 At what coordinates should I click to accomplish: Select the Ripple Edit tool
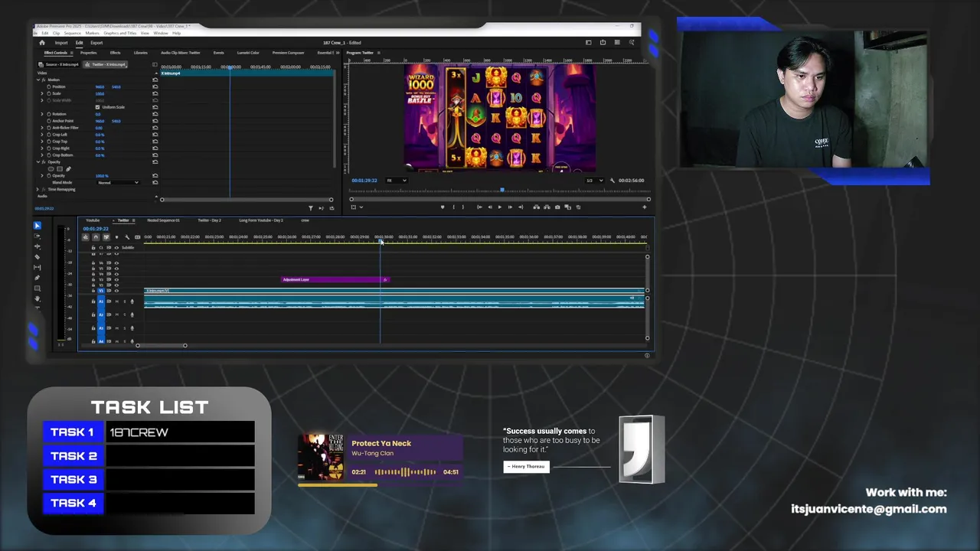pos(37,246)
